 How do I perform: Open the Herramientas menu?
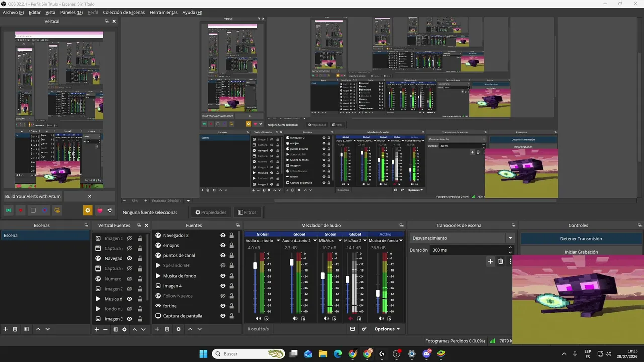164,12
